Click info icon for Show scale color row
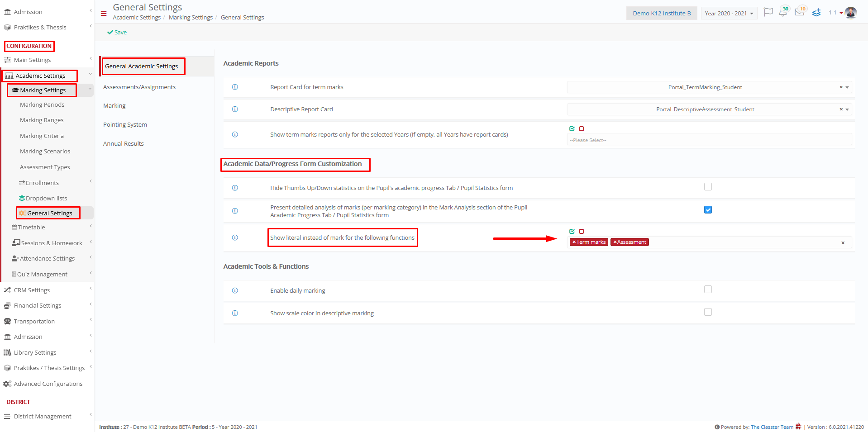Image resolution: width=868 pixels, height=432 pixels. pyautogui.click(x=235, y=313)
